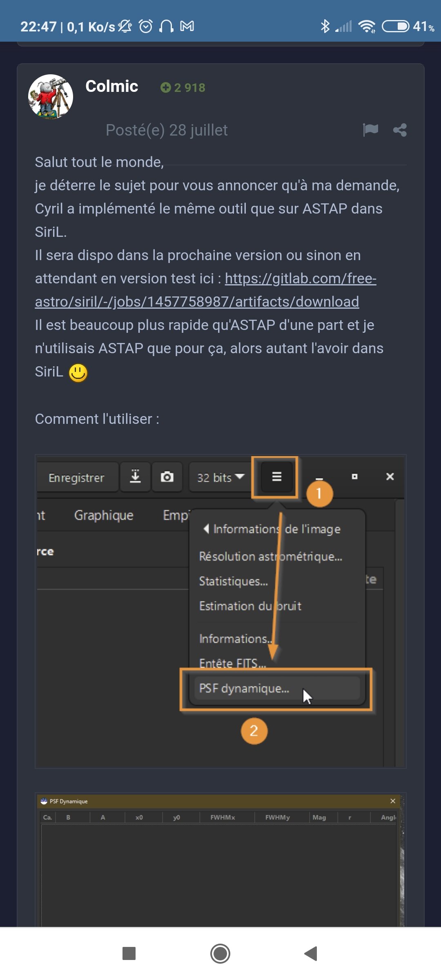This screenshot has height=980, width=441.
Task: Tap the battery indicator in status bar
Action: pos(395,27)
